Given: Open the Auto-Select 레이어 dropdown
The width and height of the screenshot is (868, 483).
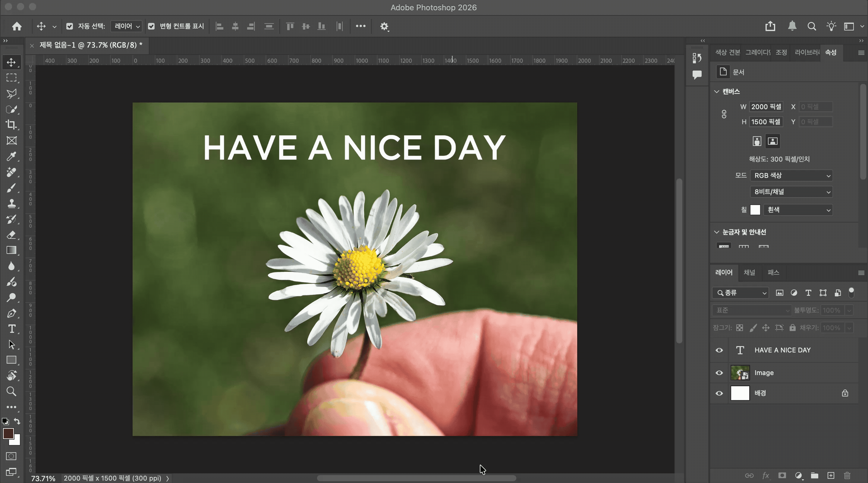Looking at the screenshot, I should 126,26.
